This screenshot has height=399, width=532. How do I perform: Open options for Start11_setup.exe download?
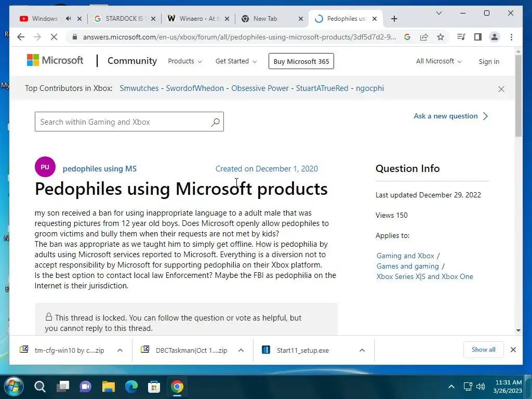click(x=362, y=350)
